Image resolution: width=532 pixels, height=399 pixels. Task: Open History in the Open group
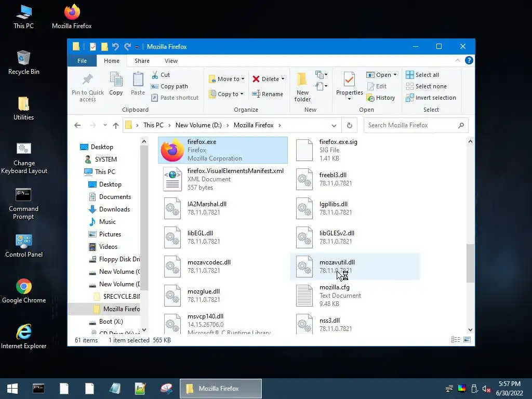click(381, 98)
